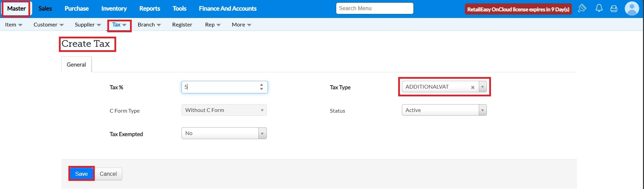The image size is (644, 189).
Task: Click the Save button
Action: [x=81, y=174]
